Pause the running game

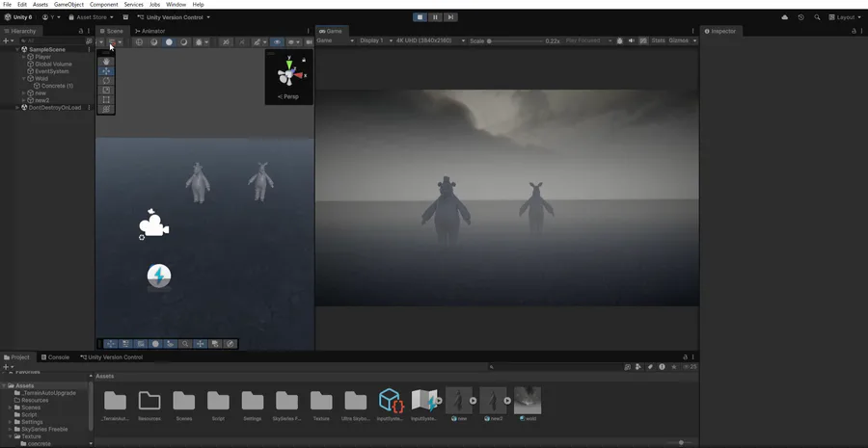click(435, 17)
